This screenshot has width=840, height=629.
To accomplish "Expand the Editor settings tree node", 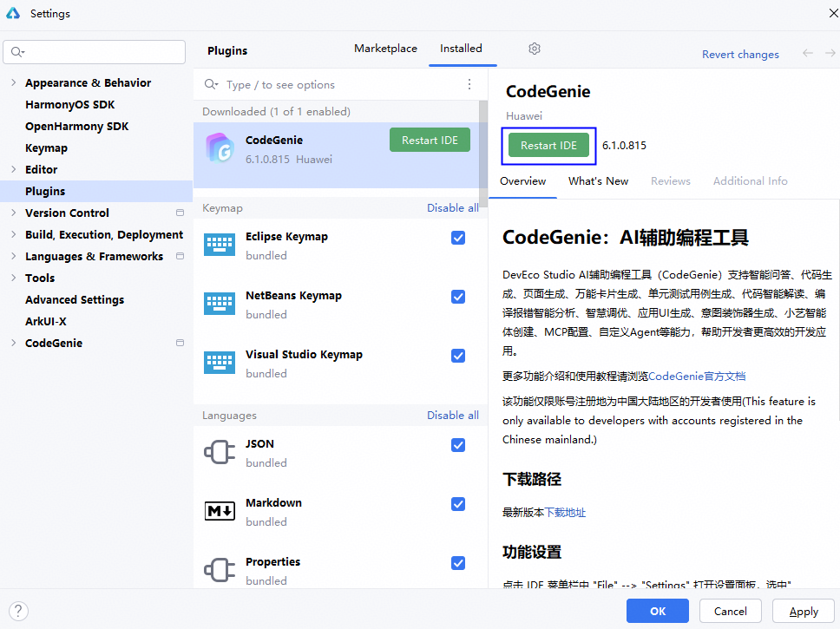I will coord(13,170).
